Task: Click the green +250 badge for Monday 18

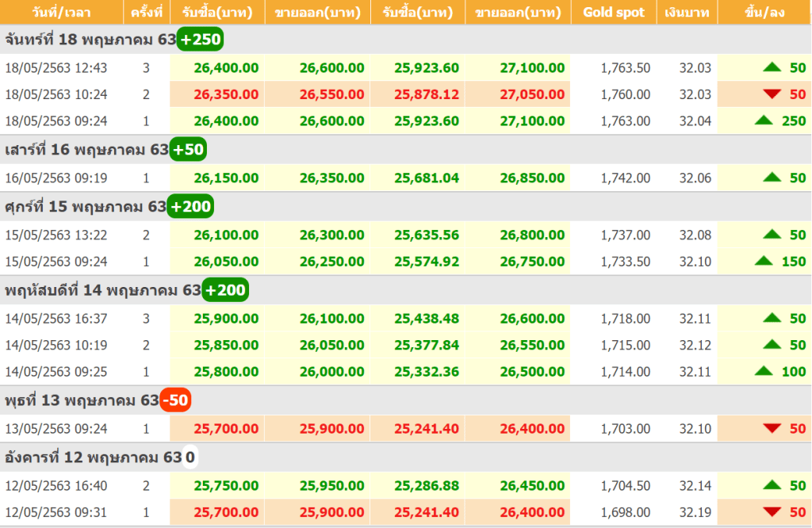Action: pos(201,39)
